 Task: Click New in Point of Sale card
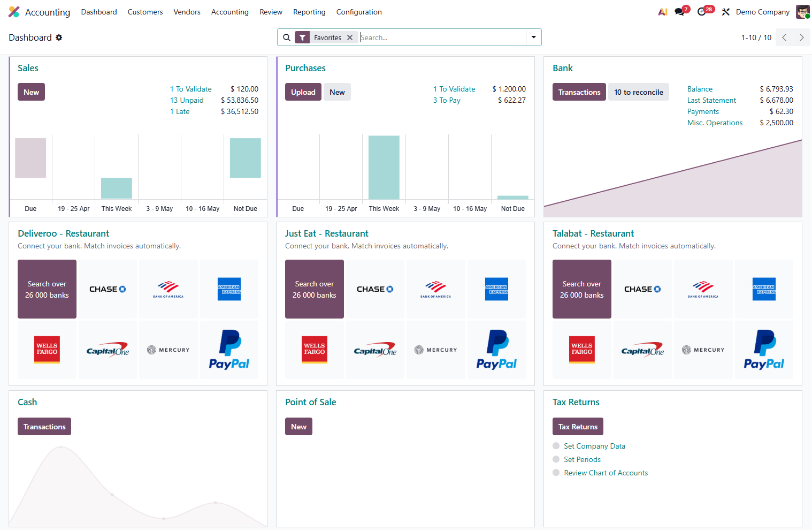(298, 427)
